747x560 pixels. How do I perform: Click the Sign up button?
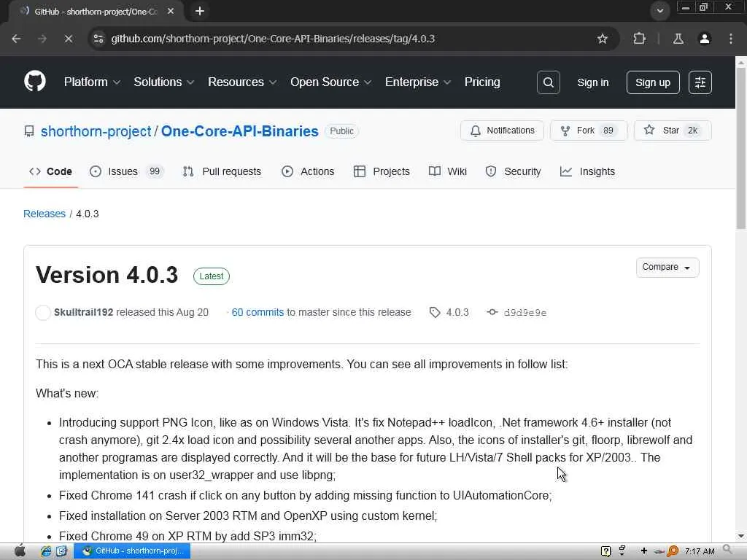[653, 82]
